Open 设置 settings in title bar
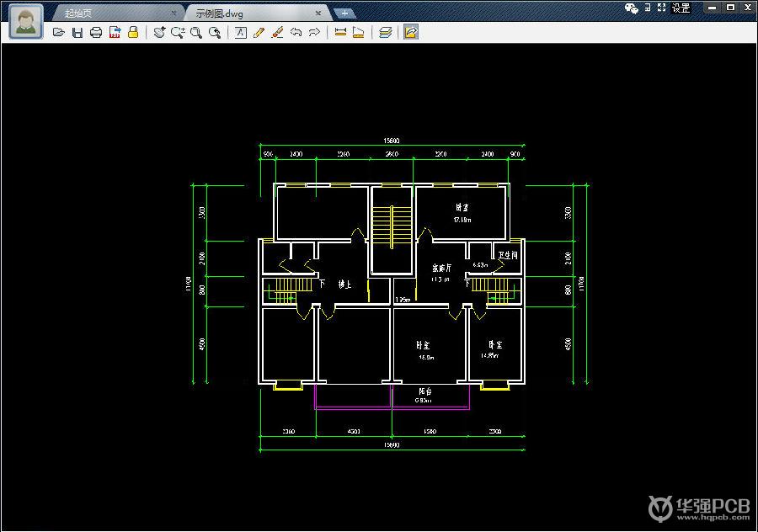The height and width of the screenshot is (532, 758). coord(681,8)
